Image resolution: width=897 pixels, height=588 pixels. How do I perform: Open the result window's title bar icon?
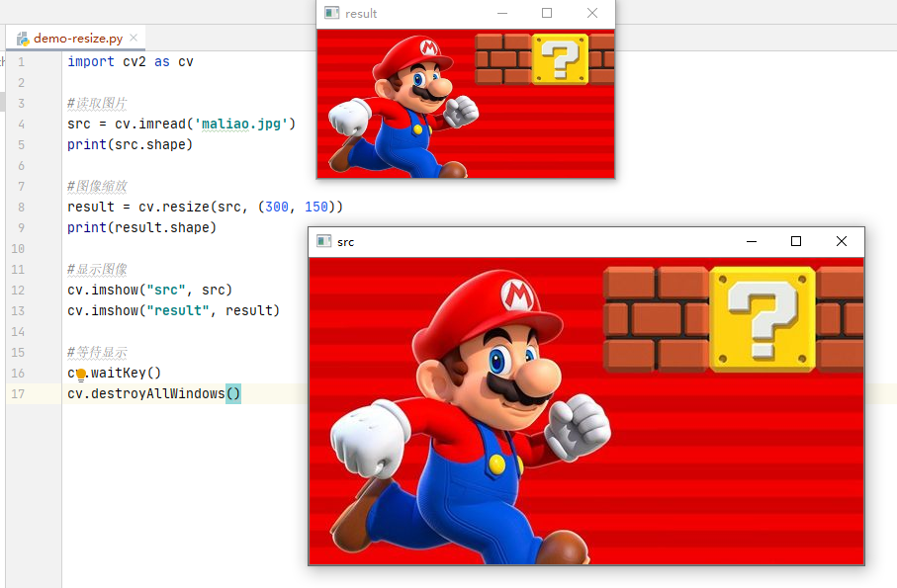tap(331, 13)
